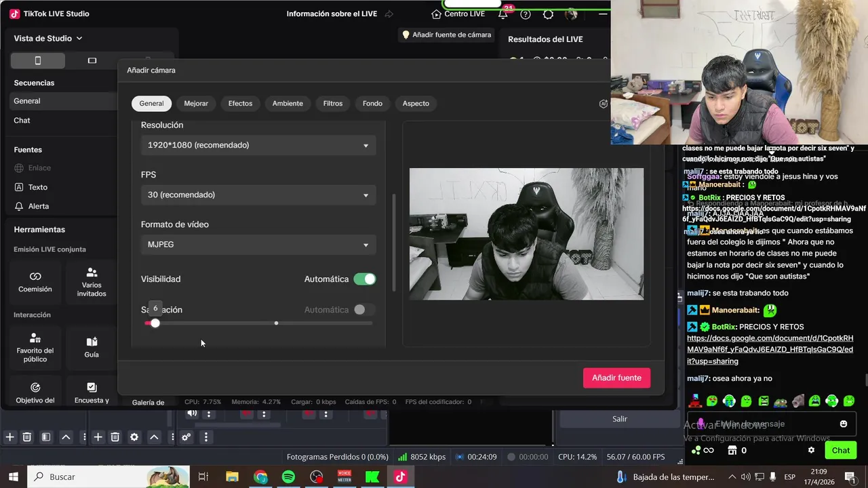The width and height of the screenshot is (868, 488).
Task: Click the emoji picker in chat input
Action: [844, 424]
